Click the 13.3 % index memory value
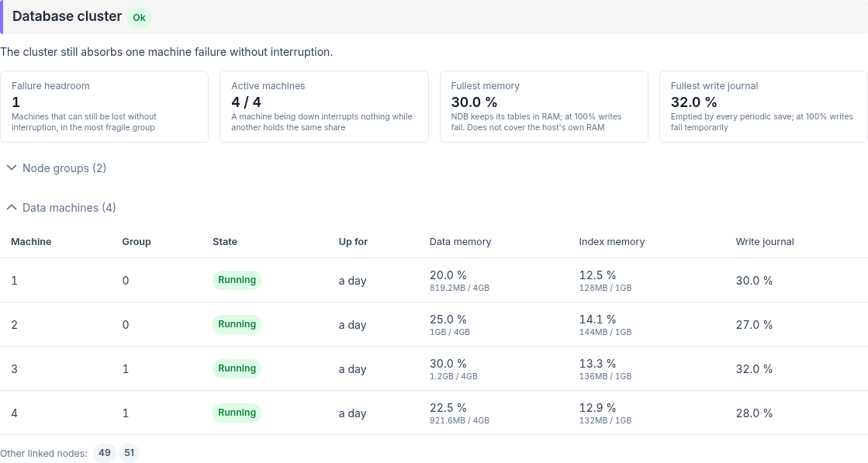 [x=597, y=364]
